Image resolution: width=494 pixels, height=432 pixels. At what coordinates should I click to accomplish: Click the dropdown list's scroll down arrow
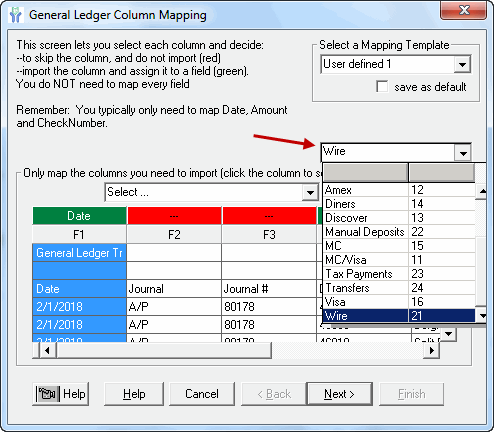click(482, 315)
